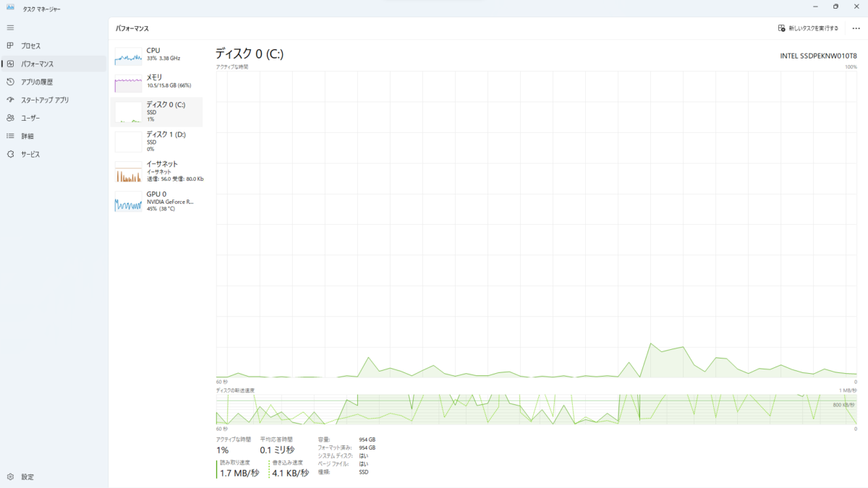The image size is (868, 488).
Task: Open the ユーザー page
Action: click(54, 118)
